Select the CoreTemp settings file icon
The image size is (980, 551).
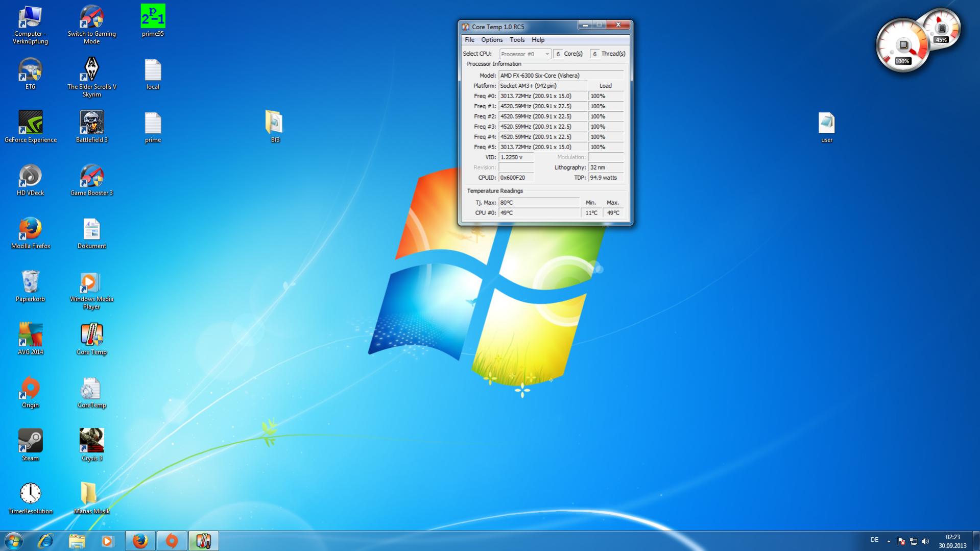[91, 392]
